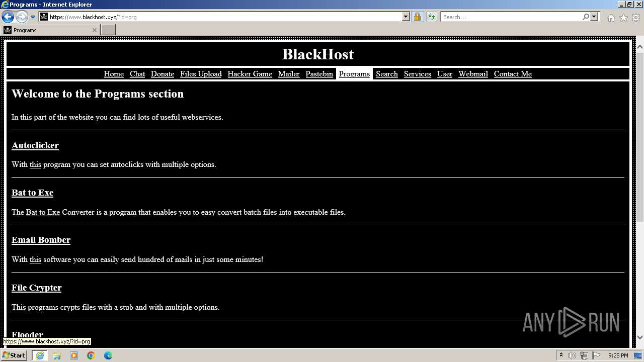Click the scrollbar down arrow
644x362 pixels.
pyautogui.click(x=640, y=337)
